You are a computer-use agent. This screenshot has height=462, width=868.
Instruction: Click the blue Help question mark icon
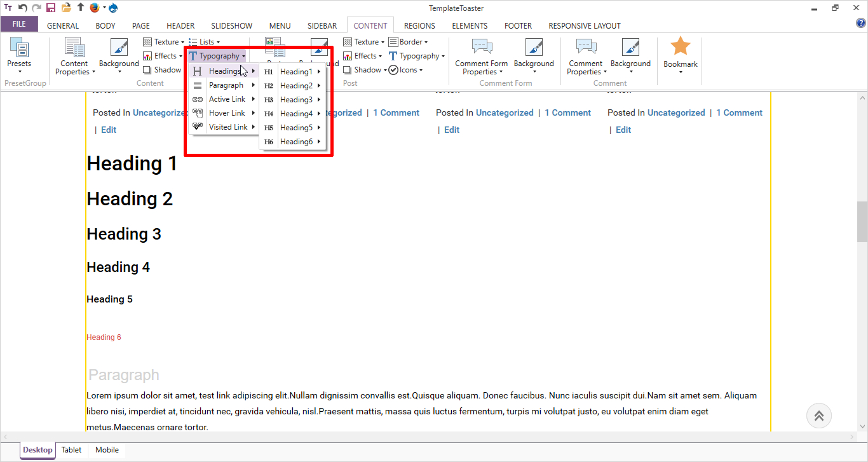point(861,24)
